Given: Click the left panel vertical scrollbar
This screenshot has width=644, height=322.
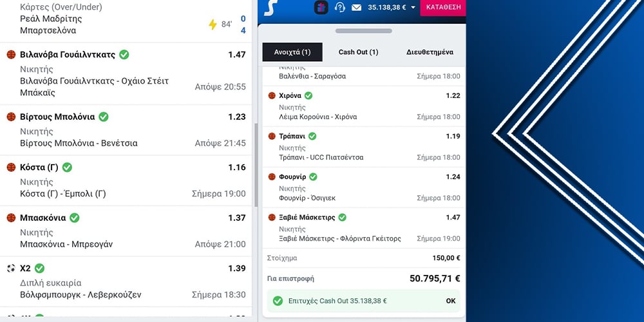Looking at the screenshot, I should coord(256,164).
